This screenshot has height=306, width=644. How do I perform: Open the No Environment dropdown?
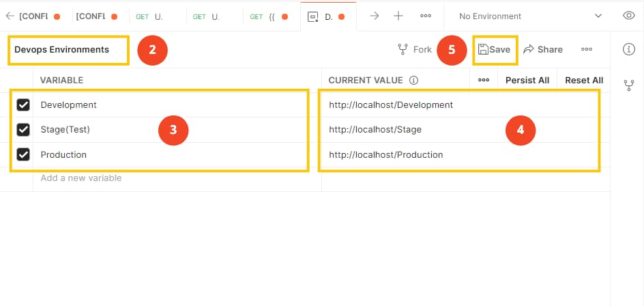point(530,16)
